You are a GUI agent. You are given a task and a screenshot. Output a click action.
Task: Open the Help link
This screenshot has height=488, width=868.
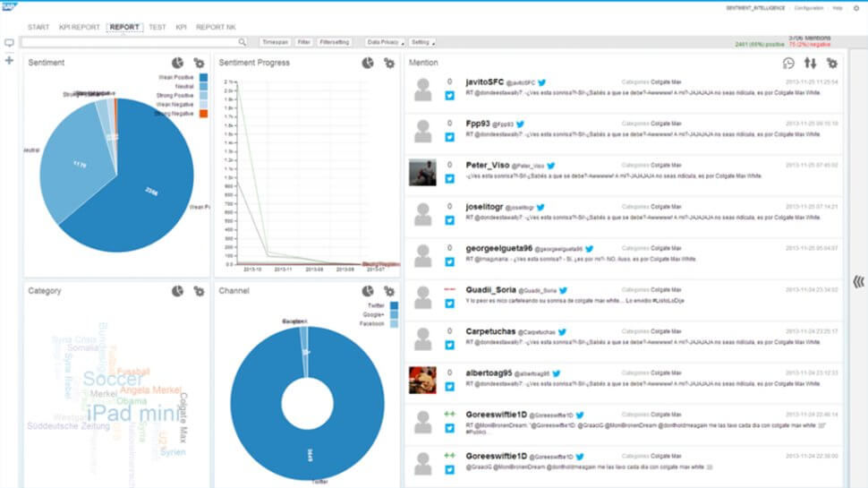tap(838, 8)
